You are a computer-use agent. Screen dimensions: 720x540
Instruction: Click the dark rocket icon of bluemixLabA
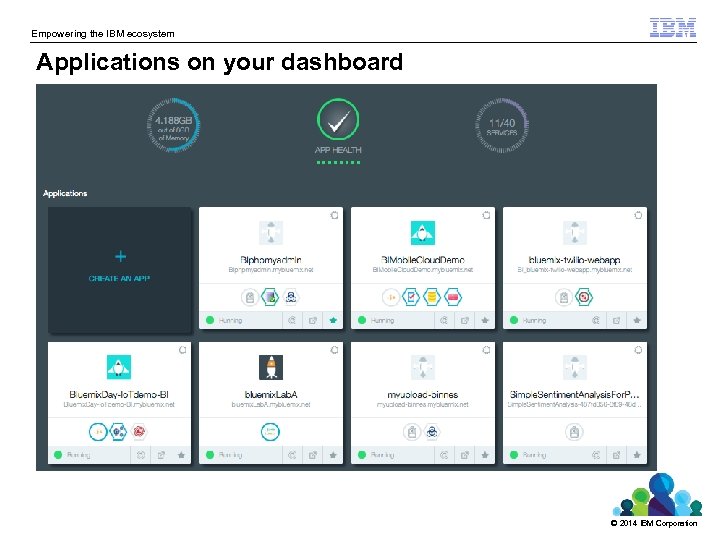point(271,367)
